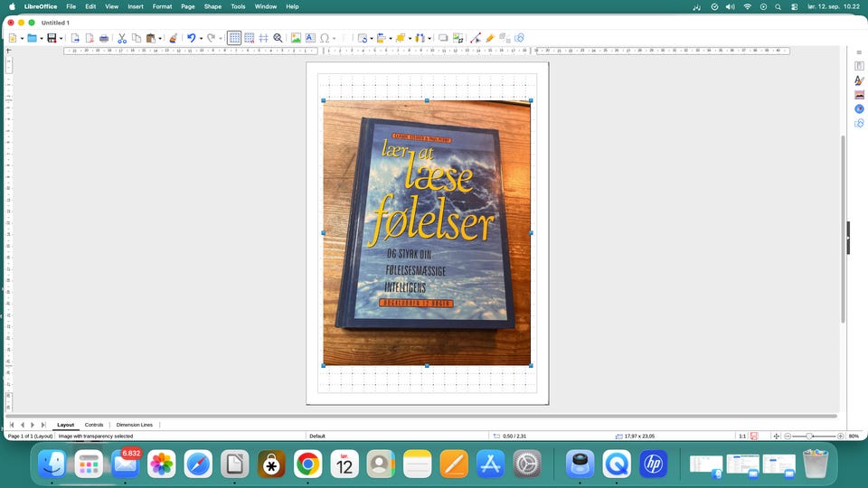Viewport: 868px width, 488px height.
Task: Open the Tools menu
Action: click(238, 6)
